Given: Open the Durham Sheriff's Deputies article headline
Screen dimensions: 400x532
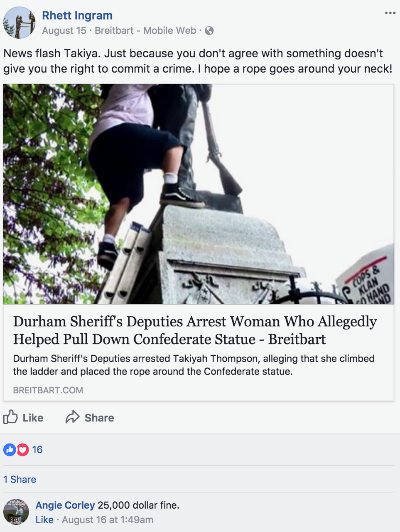Looking at the screenshot, I should (195, 330).
